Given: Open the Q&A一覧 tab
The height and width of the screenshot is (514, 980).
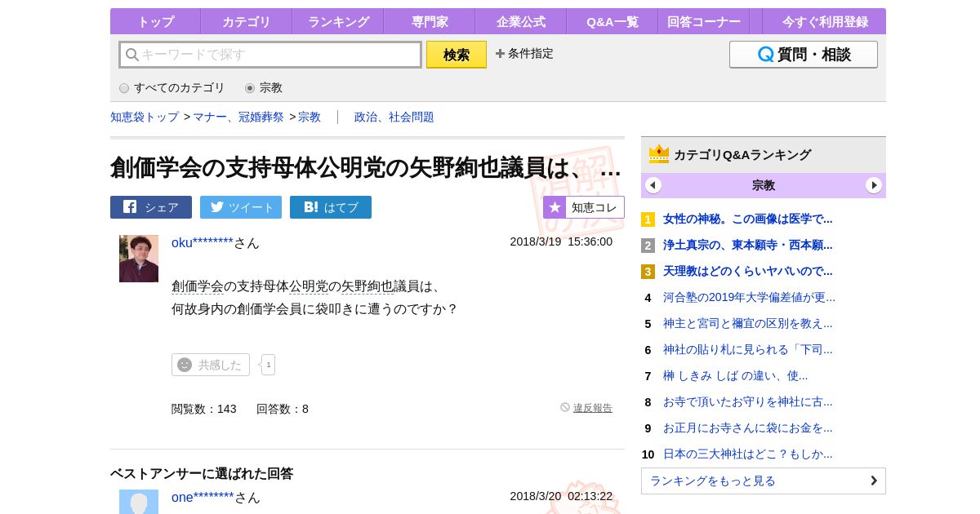Looking at the screenshot, I should tap(612, 22).
